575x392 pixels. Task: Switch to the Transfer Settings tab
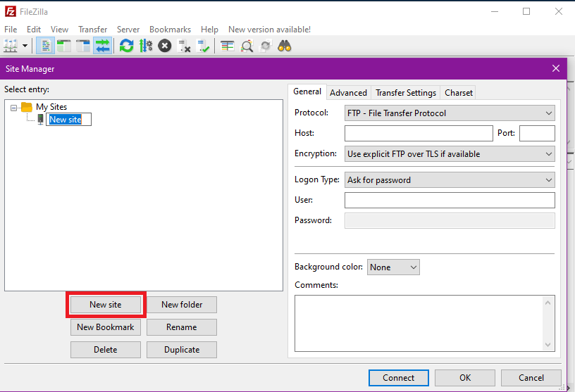pos(406,93)
